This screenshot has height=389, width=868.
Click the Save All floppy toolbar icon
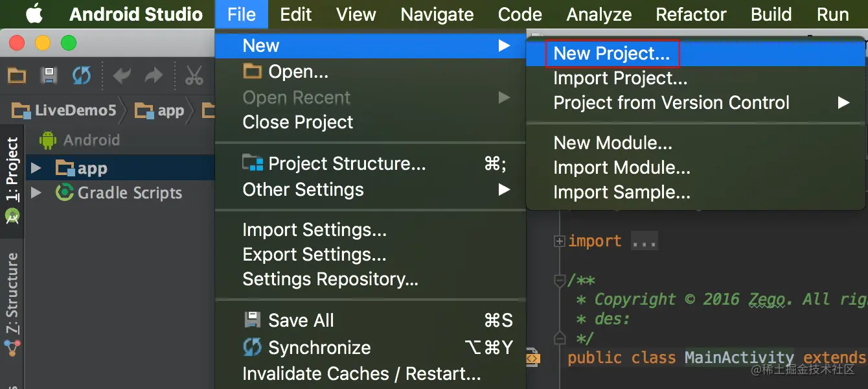coord(49,76)
